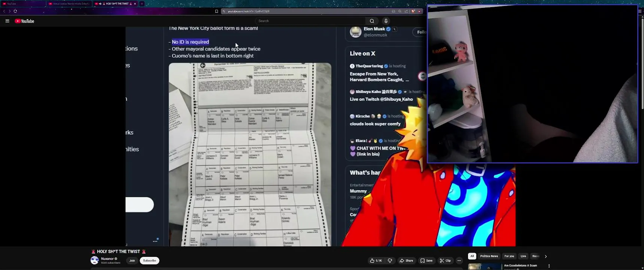
Task: Open the Nuxanor channel name link
Action: [x=107, y=259]
